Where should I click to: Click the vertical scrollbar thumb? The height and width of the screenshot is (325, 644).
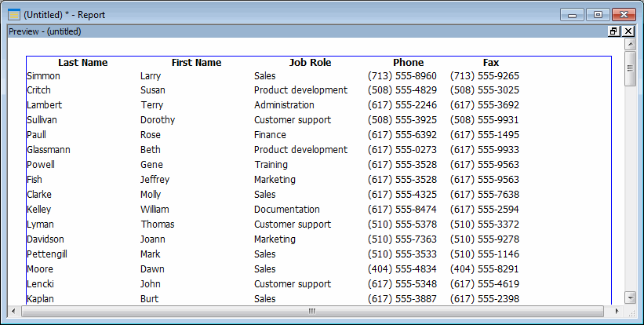coord(631,68)
